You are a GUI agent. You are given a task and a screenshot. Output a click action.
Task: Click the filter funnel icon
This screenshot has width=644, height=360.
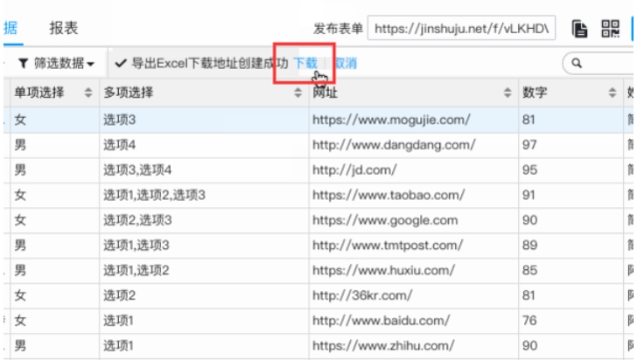(23, 63)
